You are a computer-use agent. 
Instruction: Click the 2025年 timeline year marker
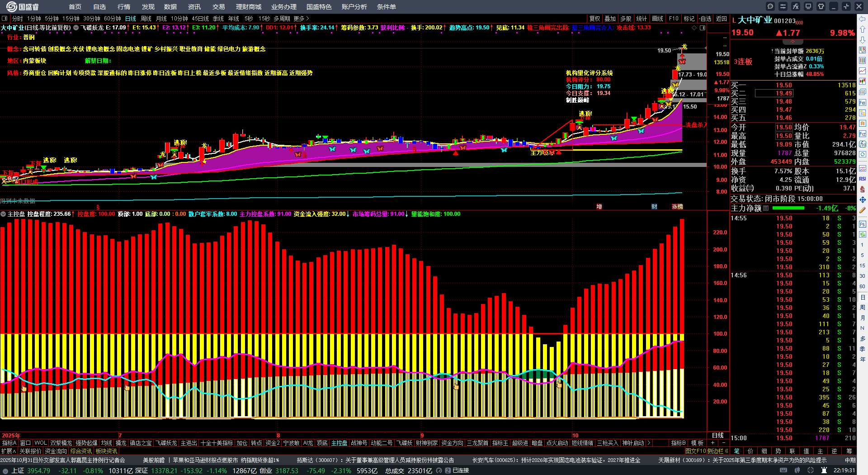tap(11, 435)
